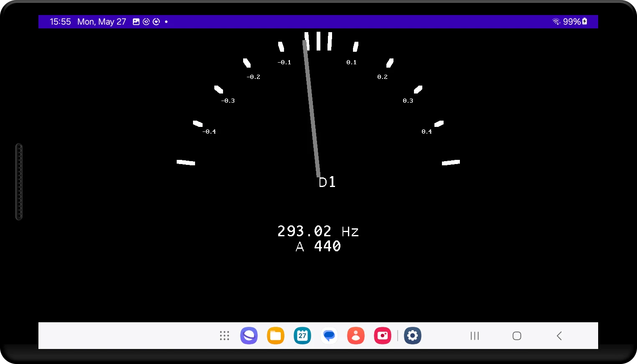Open the Messages chat bubble app
The width and height of the screenshot is (637, 364).
click(x=329, y=336)
